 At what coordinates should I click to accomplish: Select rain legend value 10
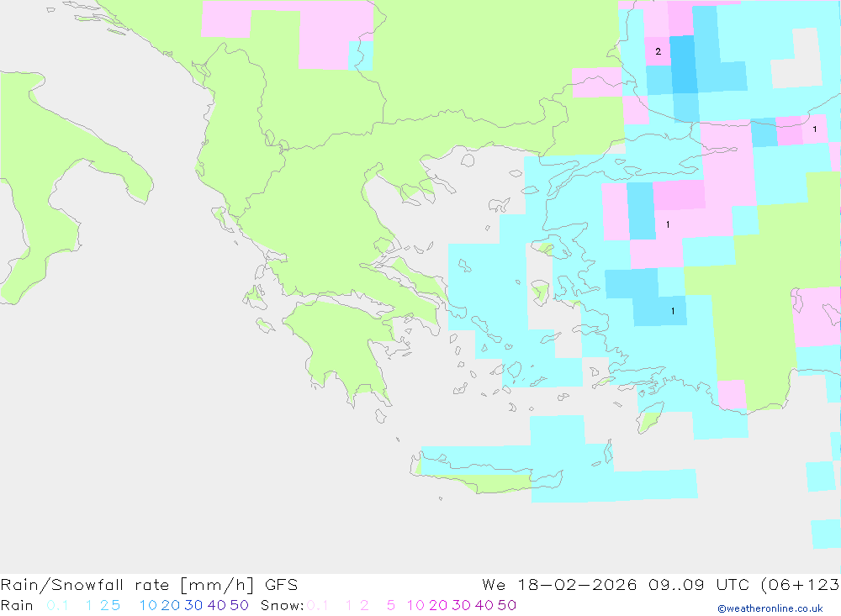(148, 605)
